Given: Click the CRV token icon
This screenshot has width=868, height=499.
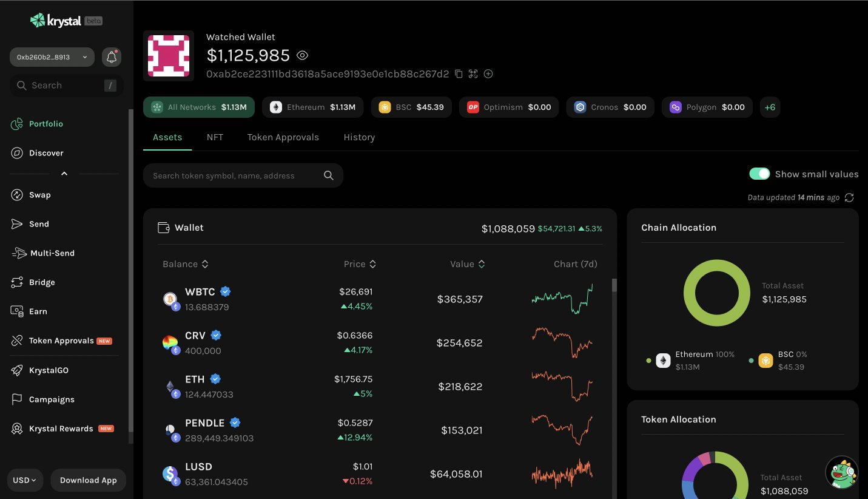Looking at the screenshot, I should click(170, 342).
